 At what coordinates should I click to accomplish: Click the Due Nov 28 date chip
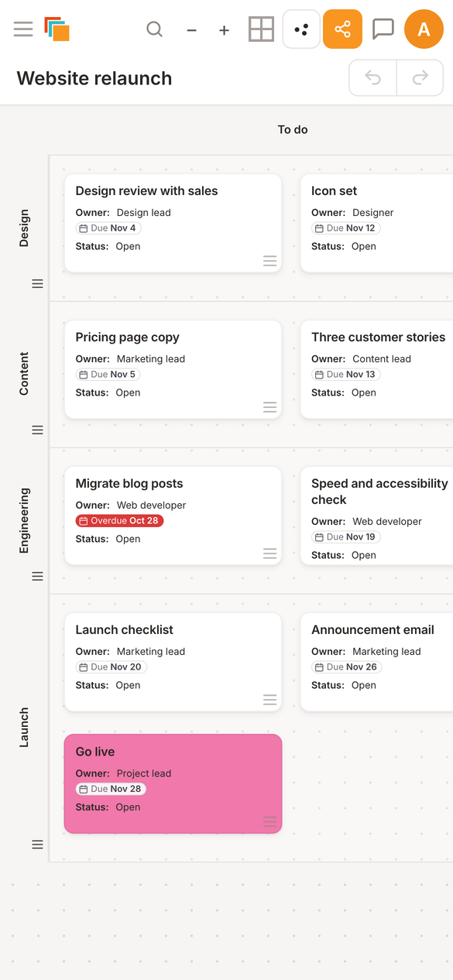click(x=112, y=790)
